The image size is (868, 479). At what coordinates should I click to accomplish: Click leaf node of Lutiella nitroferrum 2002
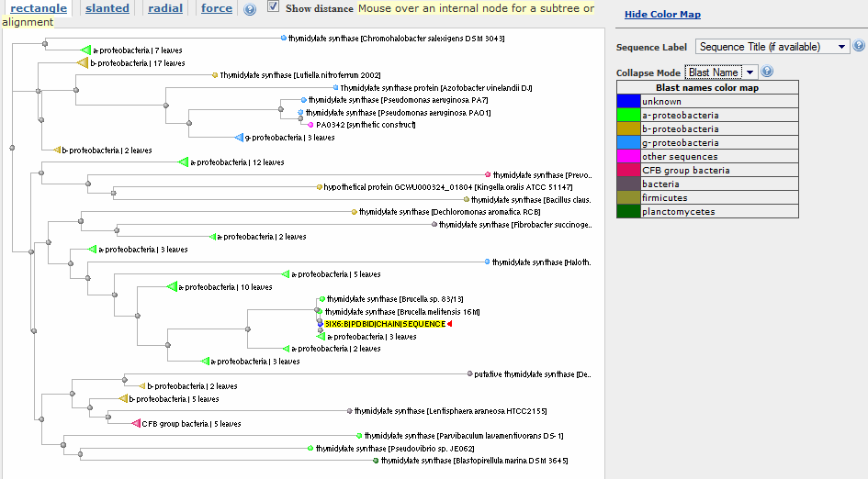point(215,75)
